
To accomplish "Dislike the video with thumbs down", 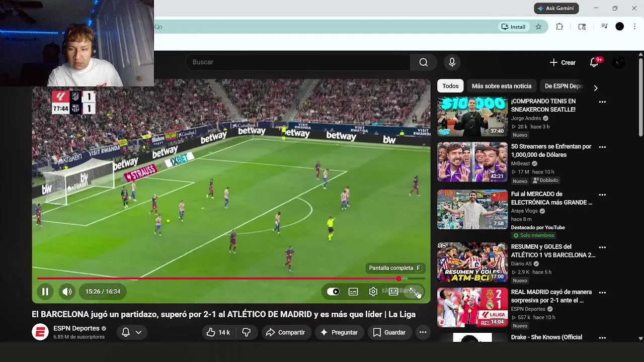I will pyautogui.click(x=247, y=332).
